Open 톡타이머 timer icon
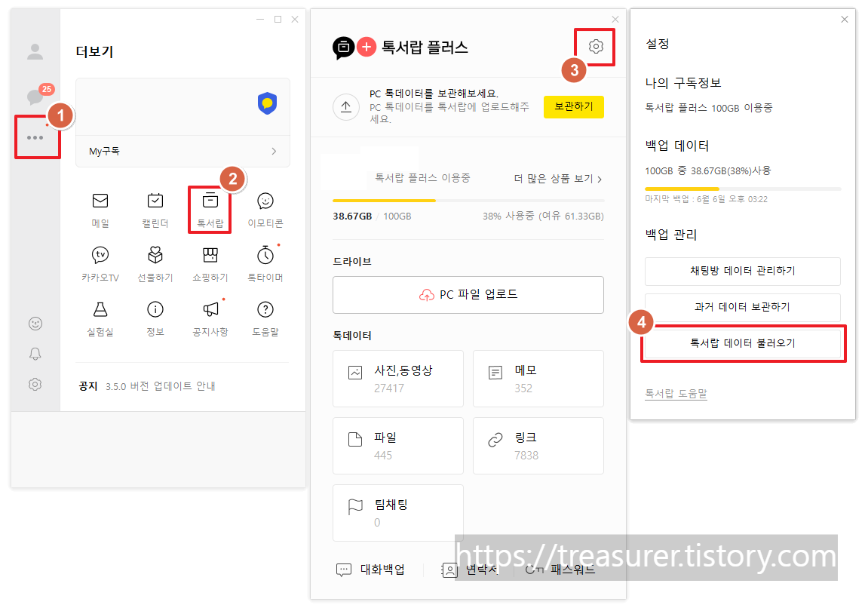This screenshot has height=611, width=868. (265, 264)
